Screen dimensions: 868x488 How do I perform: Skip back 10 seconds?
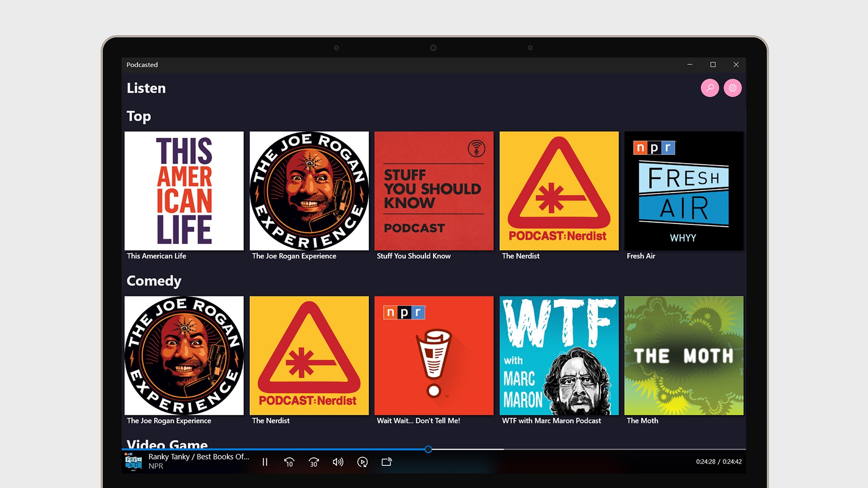click(x=289, y=462)
